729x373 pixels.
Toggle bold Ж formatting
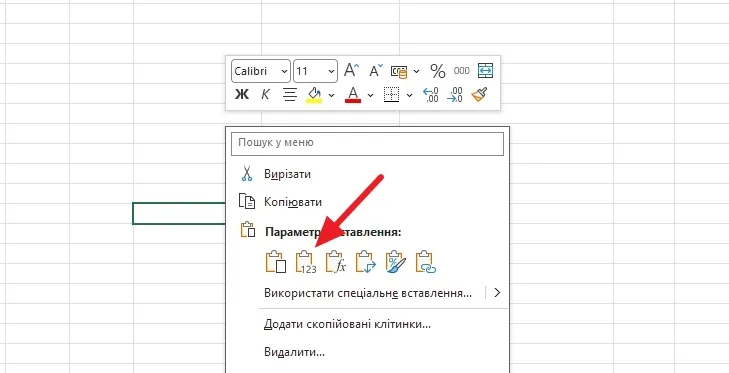[x=242, y=94]
